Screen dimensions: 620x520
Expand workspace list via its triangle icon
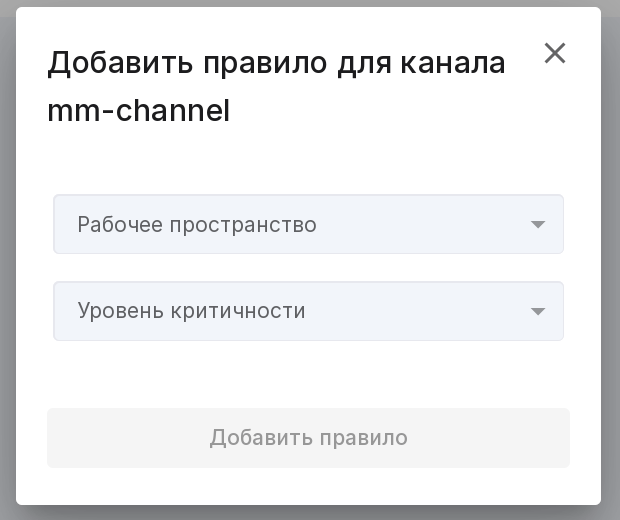point(538,225)
